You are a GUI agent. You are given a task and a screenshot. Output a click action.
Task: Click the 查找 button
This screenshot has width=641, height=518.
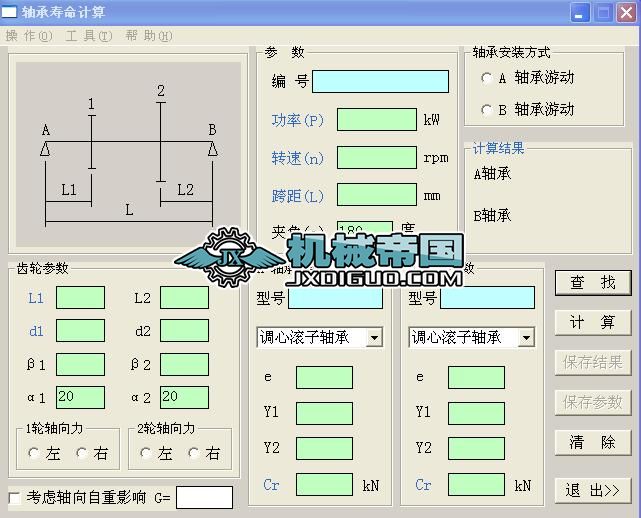tap(593, 283)
